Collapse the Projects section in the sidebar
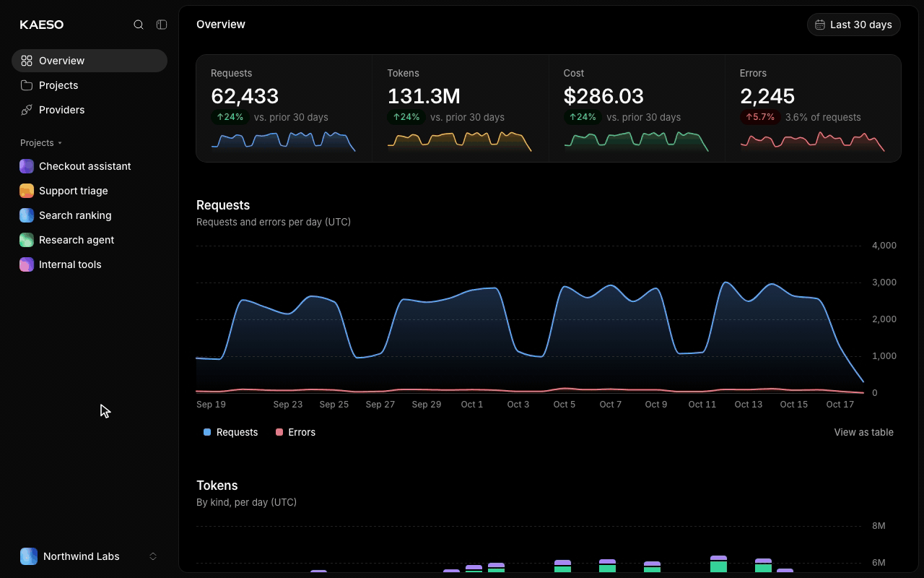The image size is (924, 578). pos(41,143)
